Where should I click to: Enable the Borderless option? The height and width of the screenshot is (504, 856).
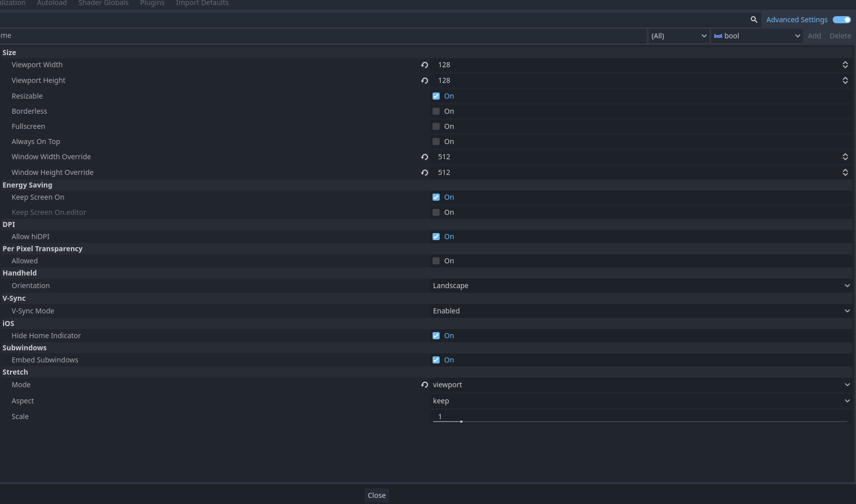coord(436,111)
